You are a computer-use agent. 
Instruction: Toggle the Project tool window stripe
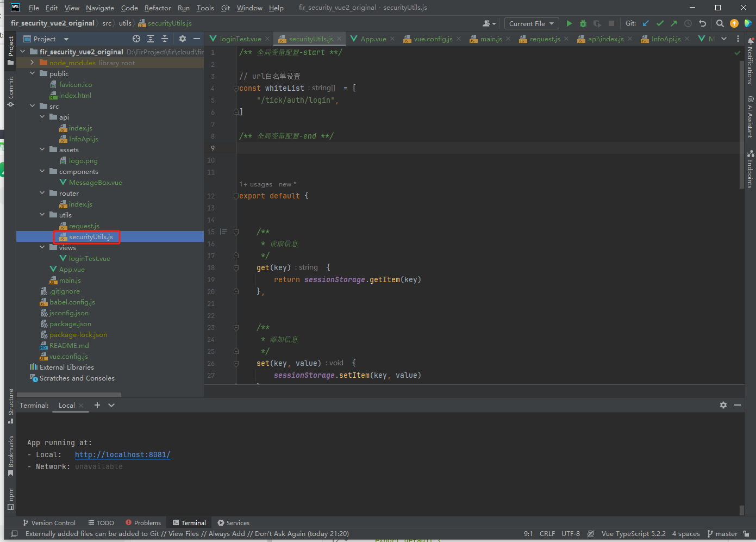coord(10,51)
